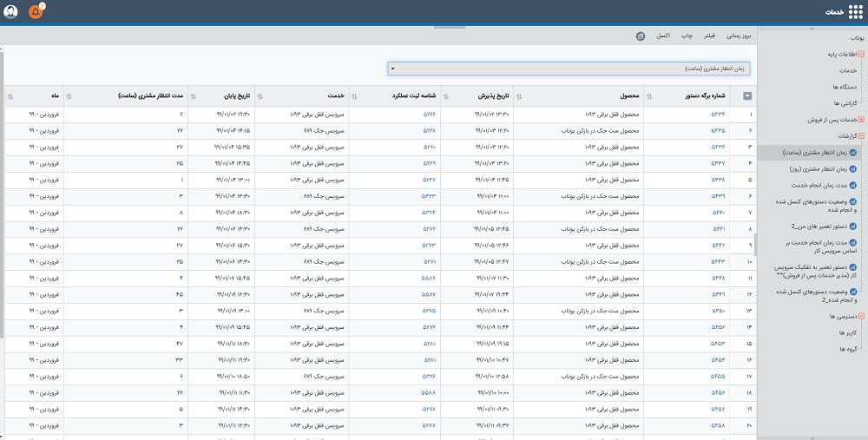Click icon for مدت زمان انجام خدمت بر اساس سرویس کار
The image size is (868, 440).
(x=853, y=243)
